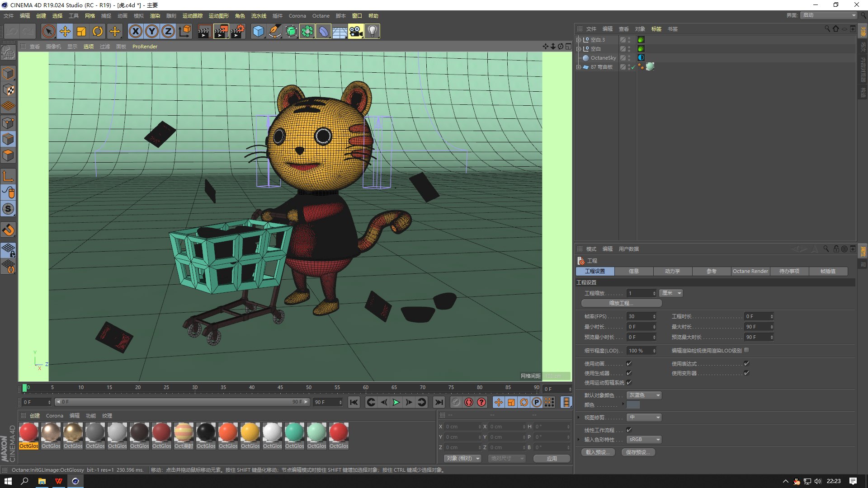This screenshot has height=488, width=868.
Task: Open 默认对象颜色 灰蓝色 dropdown
Action: 644,395
